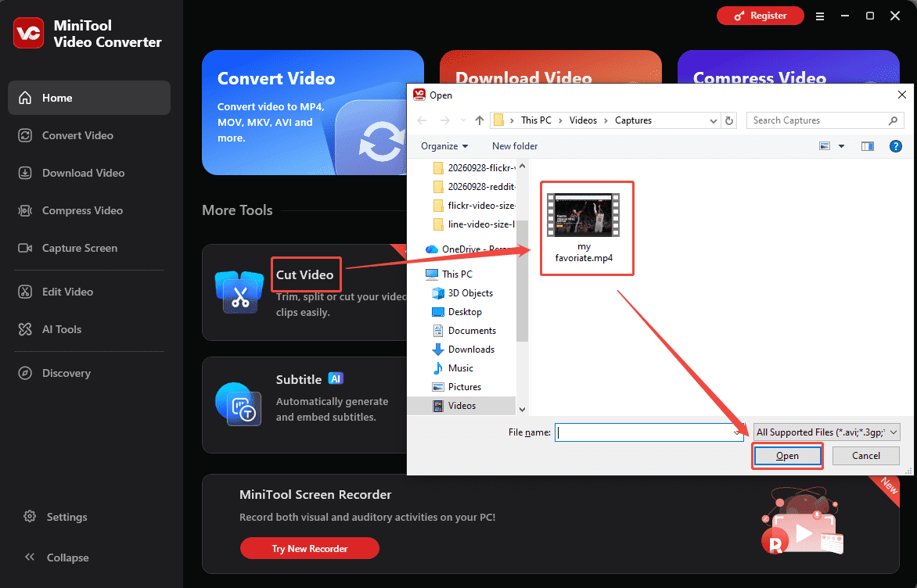The width and height of the screenshot is (917, 588).
Task: Click the MiniTool Video Converter logo icon
Action: tap(28, 33)
